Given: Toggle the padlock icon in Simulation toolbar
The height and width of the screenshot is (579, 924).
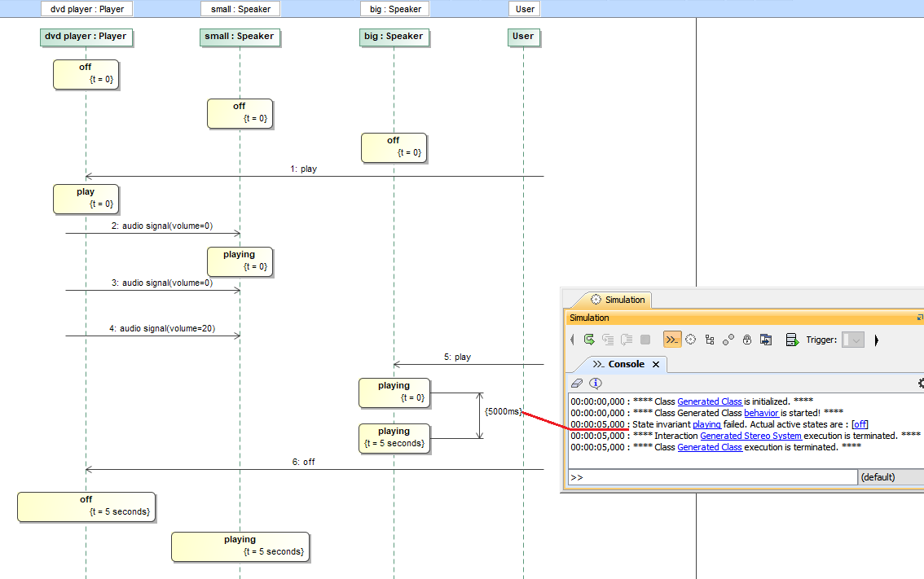Looking at the screenshot, I should [747, 340].
